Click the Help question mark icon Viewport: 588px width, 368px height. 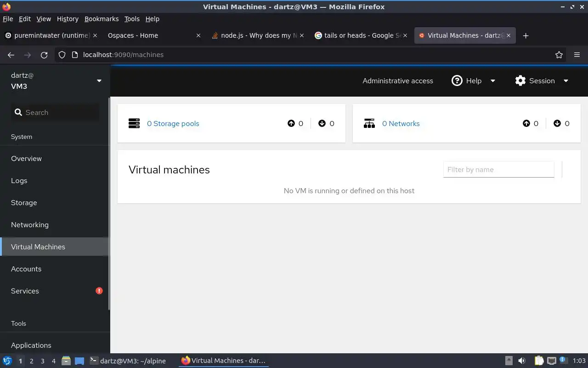[x=457, y=80]
